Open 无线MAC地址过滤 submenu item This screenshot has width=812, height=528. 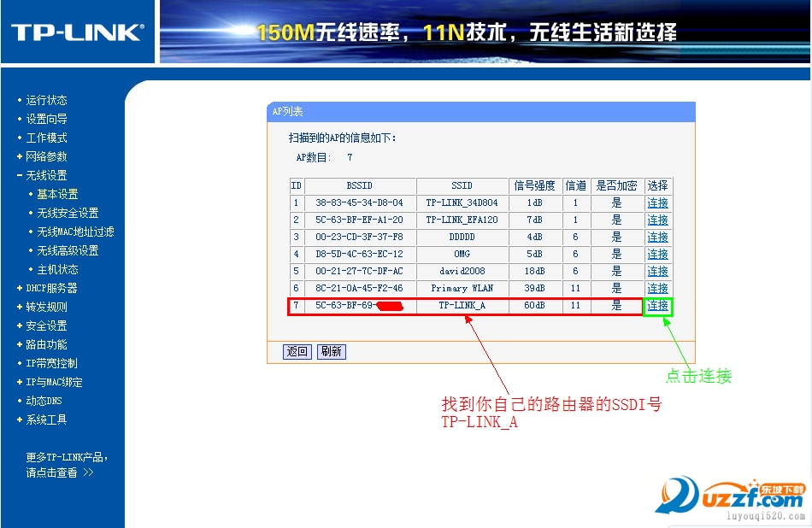(x=75, y=232)
